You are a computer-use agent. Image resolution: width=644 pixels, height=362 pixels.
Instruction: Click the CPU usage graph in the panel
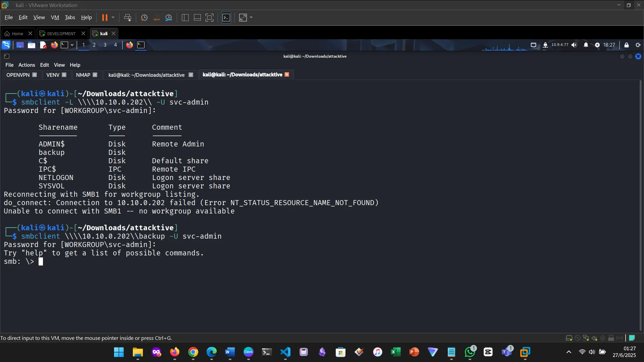505,47
